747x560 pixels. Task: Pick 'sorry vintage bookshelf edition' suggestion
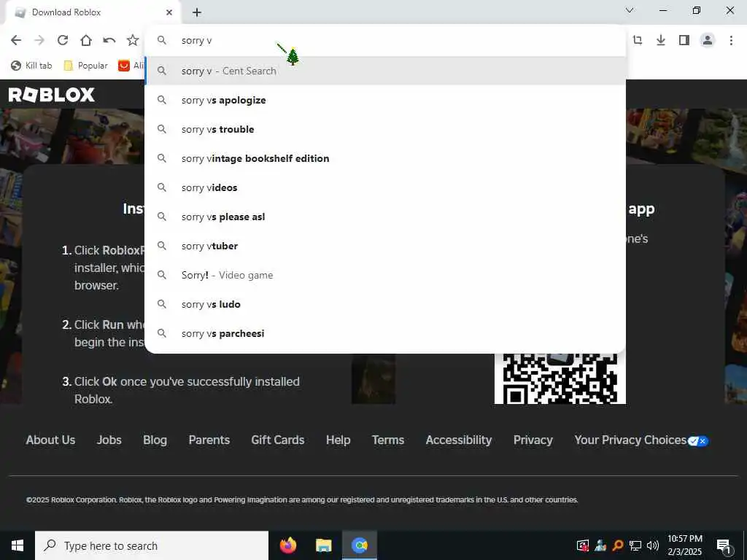pos(385,158)
